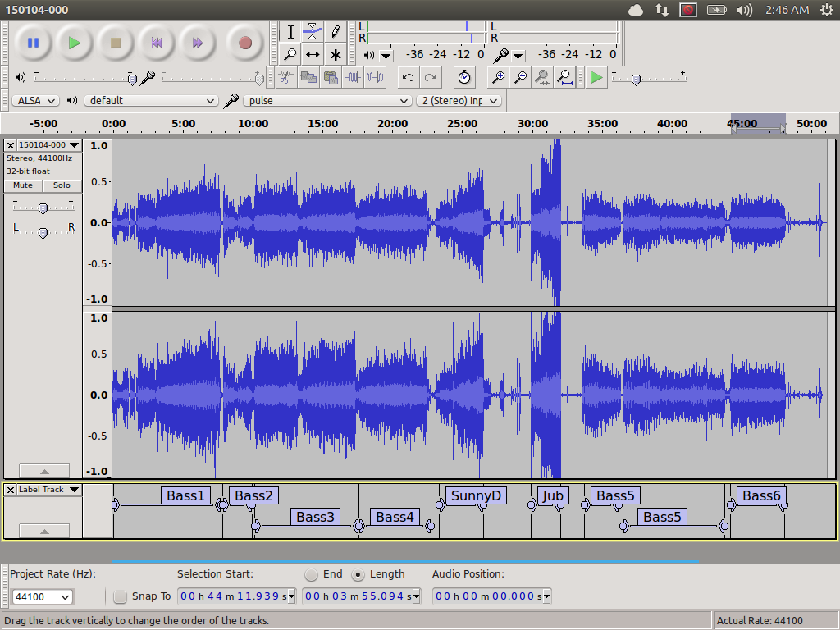Select the Time Shift tool
This screenshot has width=840, height=630.
pos(313,55)
